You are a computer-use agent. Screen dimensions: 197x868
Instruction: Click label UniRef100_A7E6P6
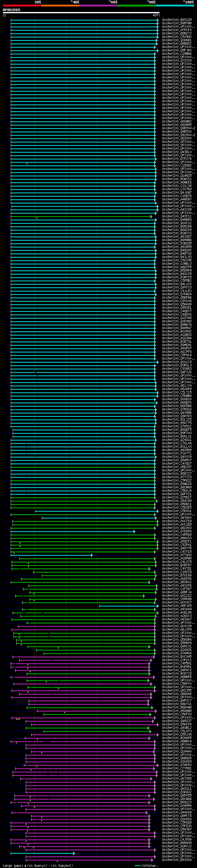pos(177,531)
